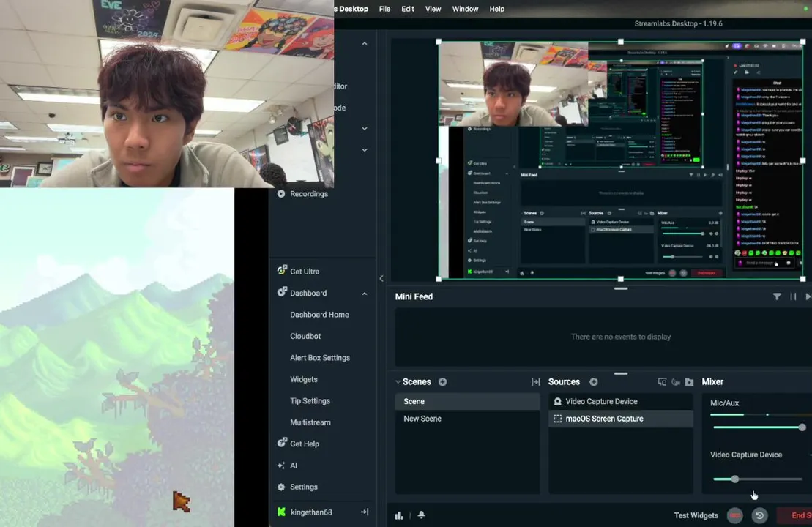The width and height of the screenshot is (812, 527).
Task: Open Multistream in the sidebar
Action: [x=310, y=422]
